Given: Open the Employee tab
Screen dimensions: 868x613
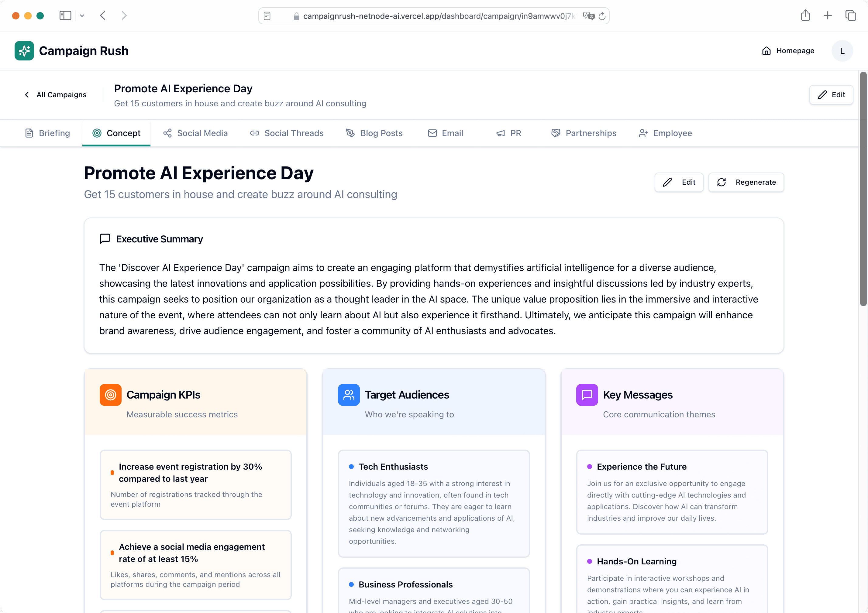Looking at the screenshot, I should (x=665, y=133).
